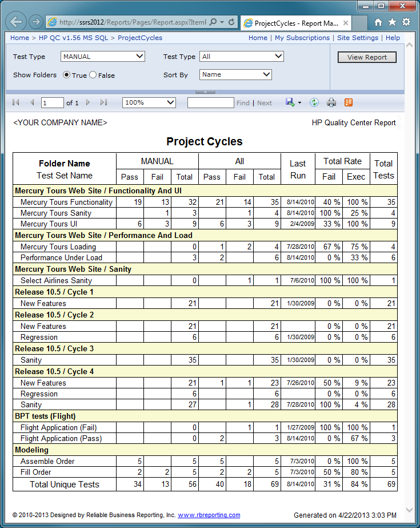Click Home breadcrumb link

(19, 38)
